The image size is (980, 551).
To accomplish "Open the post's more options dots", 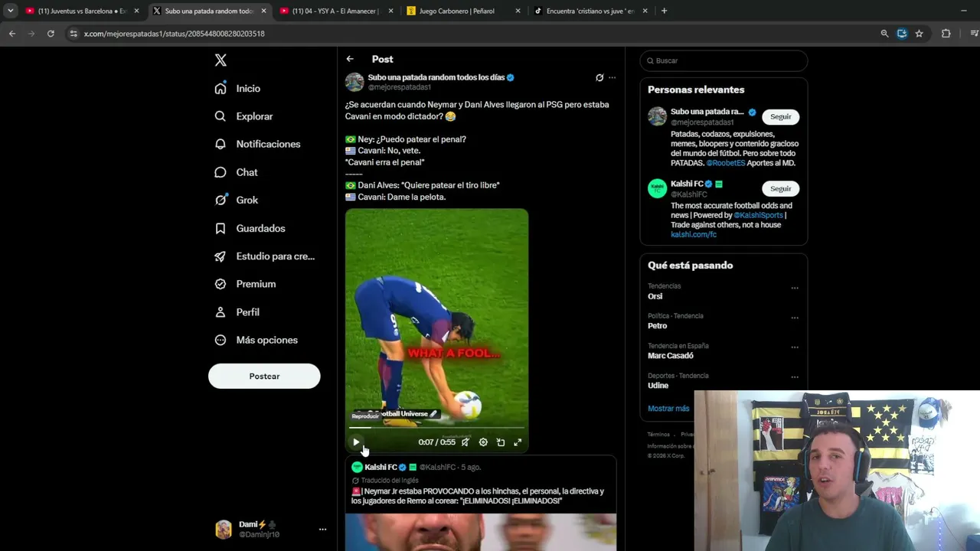I will [612, 77].
